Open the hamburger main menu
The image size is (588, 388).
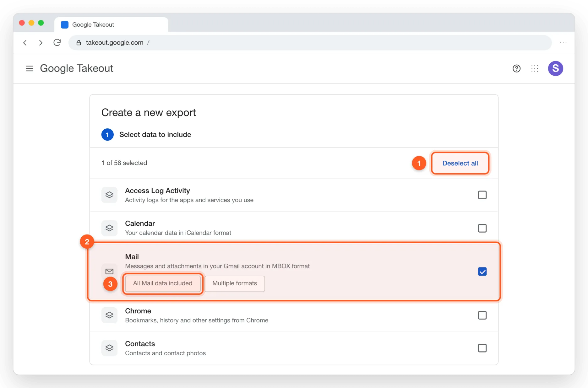pyautogui.click(x=29, y=68)
